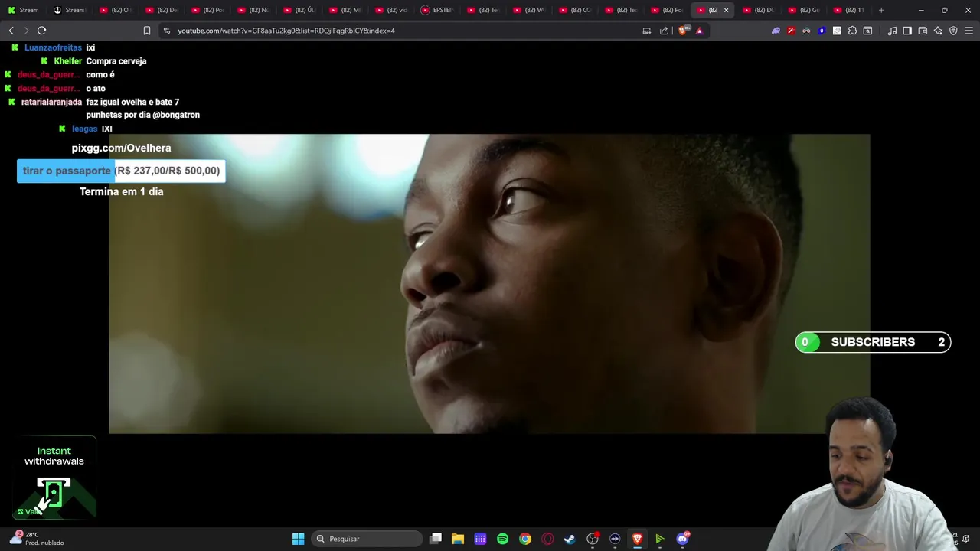The image size is (980, 551).
Task: Switch to the "(82) vid" tab
Action: (391, 10)
